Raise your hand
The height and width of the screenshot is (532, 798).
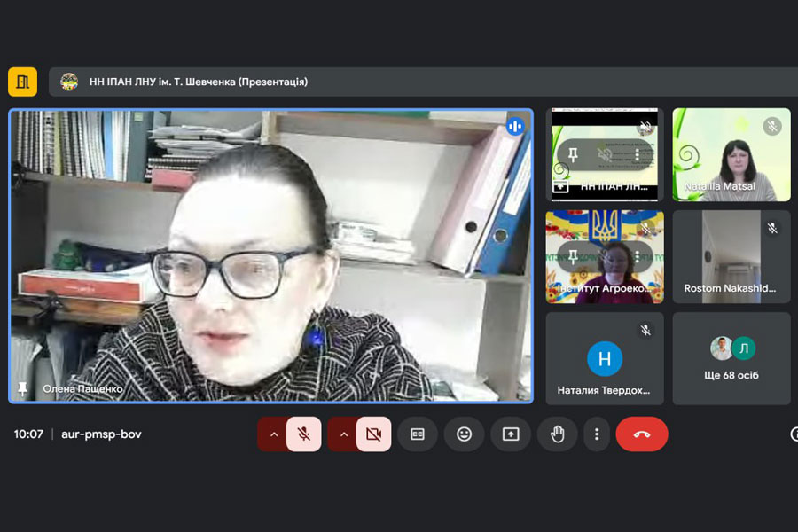pyautogui.click(x=558, y=434)
